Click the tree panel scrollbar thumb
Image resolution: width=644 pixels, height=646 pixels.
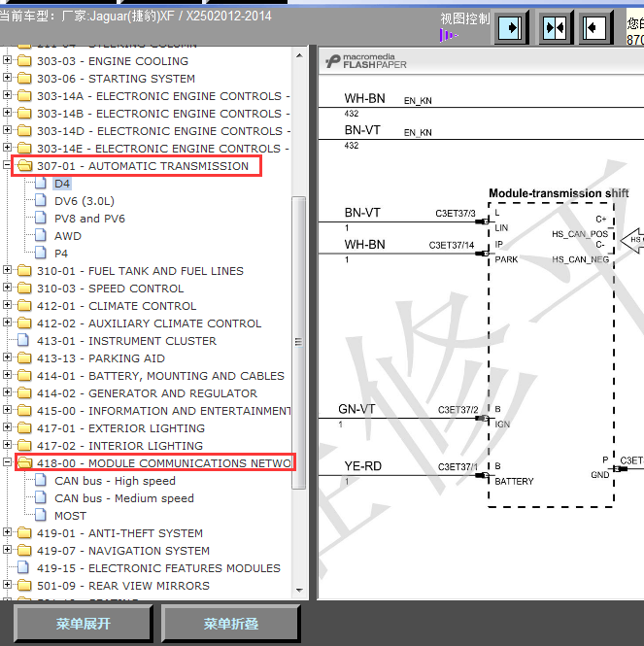click(x=299, y=343)
